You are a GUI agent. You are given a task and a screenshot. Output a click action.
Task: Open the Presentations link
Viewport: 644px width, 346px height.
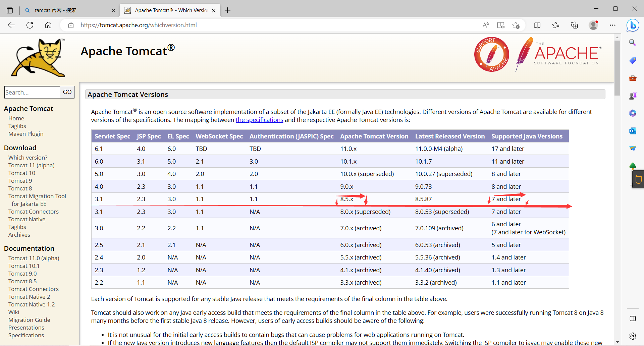(26, 328)
